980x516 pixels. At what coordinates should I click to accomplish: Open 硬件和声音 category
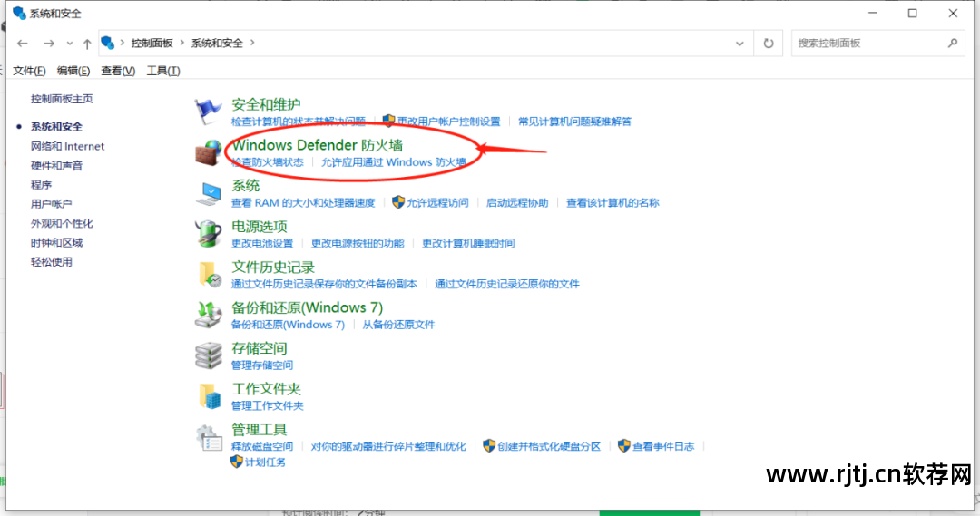click(57, 166)
